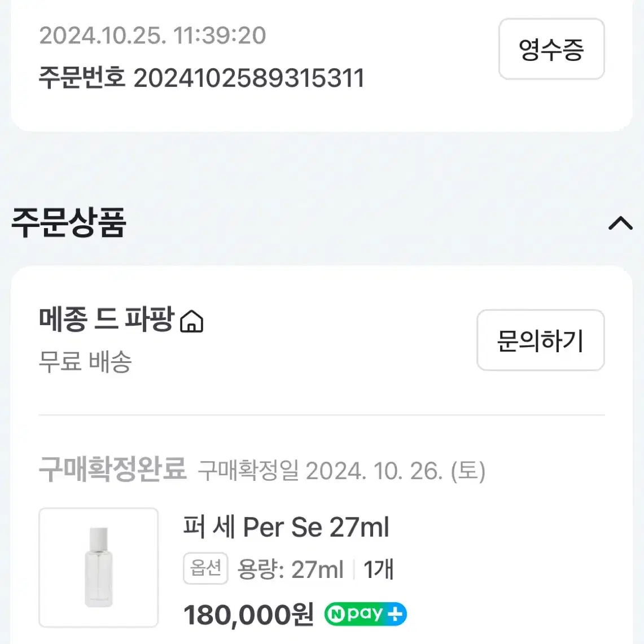The height and width of the screenshot is (644, 644).
Task: Tap the 180,000원 price
Action: (248, 615)
